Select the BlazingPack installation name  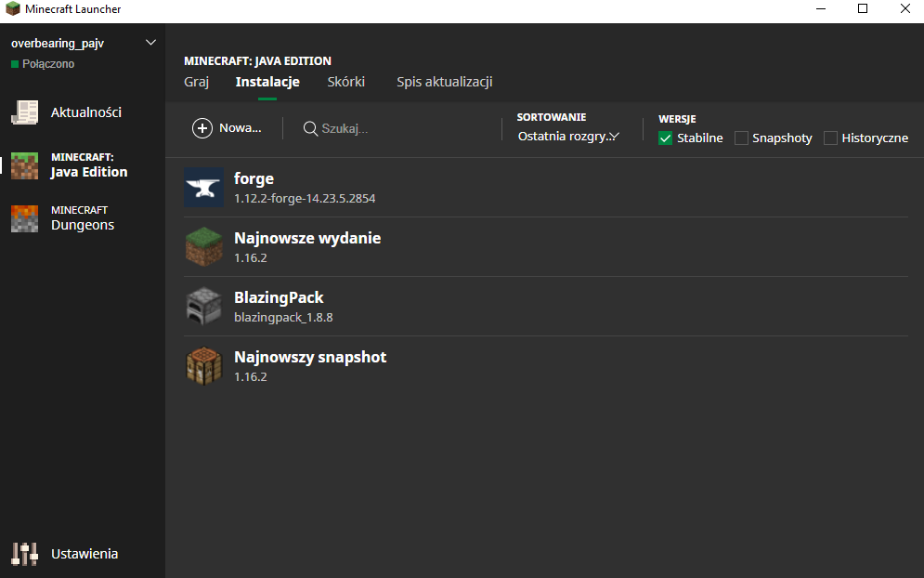pyautogui.click(x=279, y=297)
